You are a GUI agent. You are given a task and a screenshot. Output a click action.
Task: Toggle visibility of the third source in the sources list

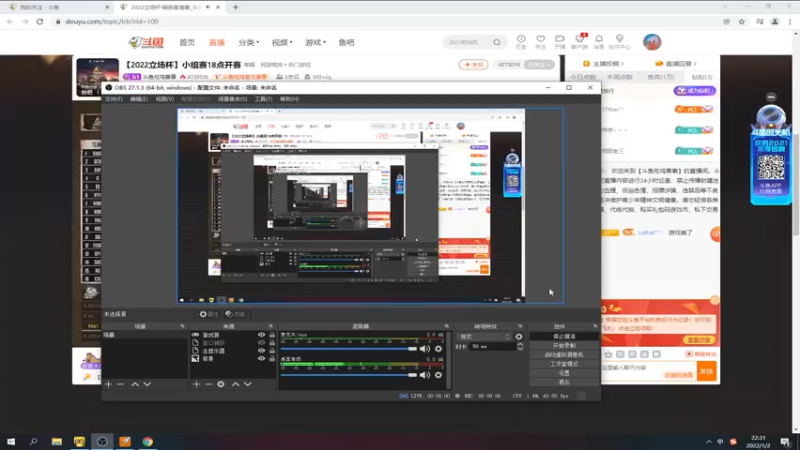261,351
